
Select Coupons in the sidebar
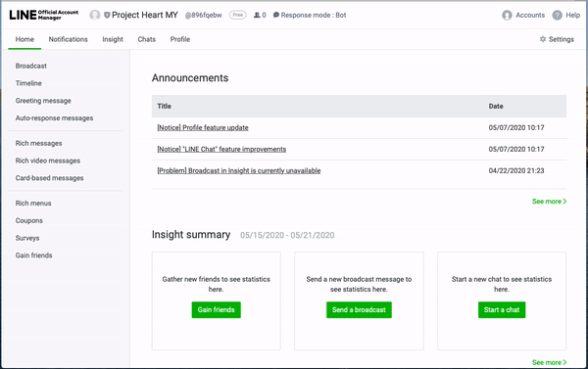[x=28, y=220]
